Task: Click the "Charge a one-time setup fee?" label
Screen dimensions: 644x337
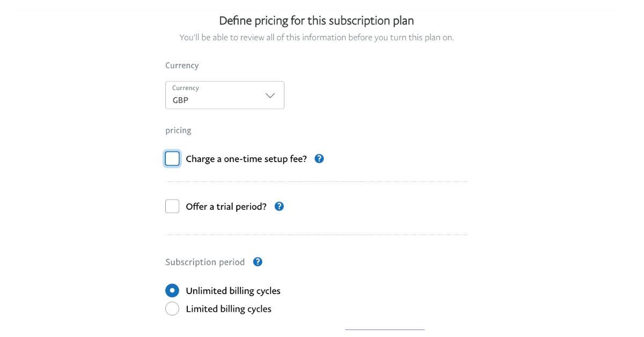Action: [246, 159]
